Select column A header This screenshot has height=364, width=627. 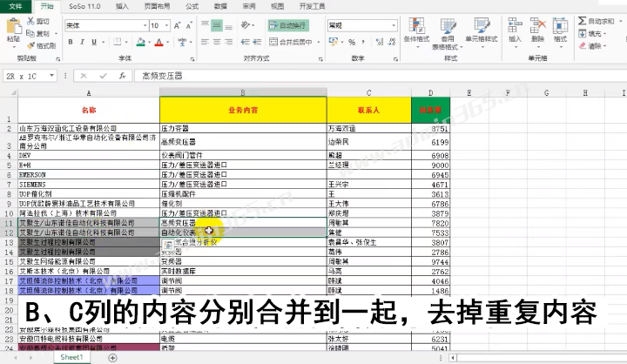pos(89,93)
